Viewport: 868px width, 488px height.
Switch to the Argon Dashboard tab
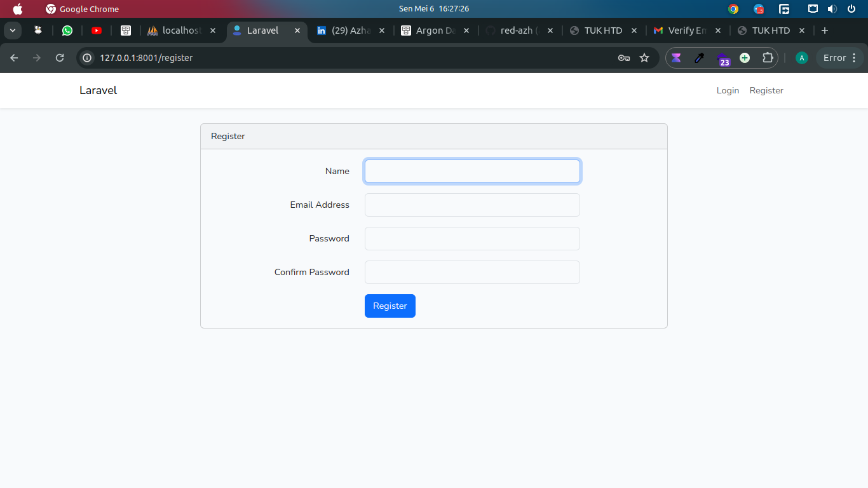(436, 30)
